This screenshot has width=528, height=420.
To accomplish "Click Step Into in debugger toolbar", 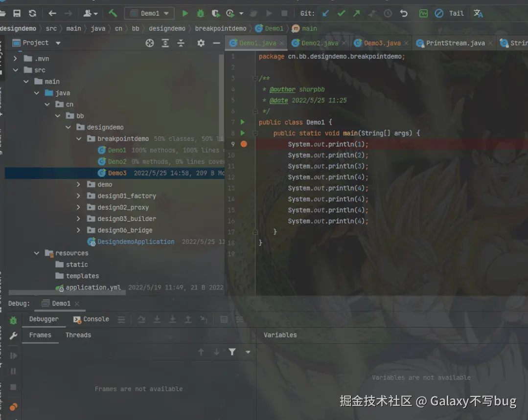I will coord(157,319).
